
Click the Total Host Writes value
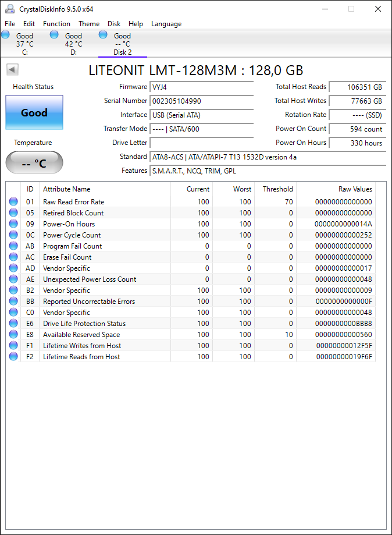click(358, 101)
